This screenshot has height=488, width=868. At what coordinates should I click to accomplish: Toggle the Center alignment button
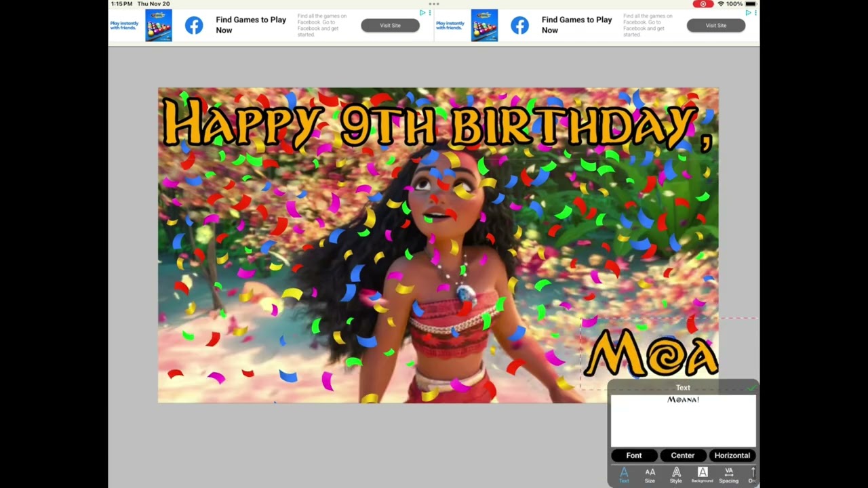tap(683, 455)
